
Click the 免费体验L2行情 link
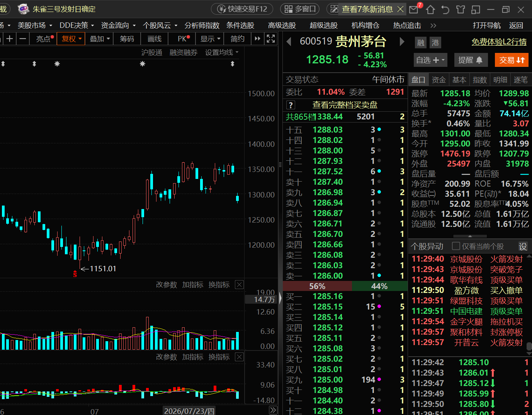pos(499,42)
